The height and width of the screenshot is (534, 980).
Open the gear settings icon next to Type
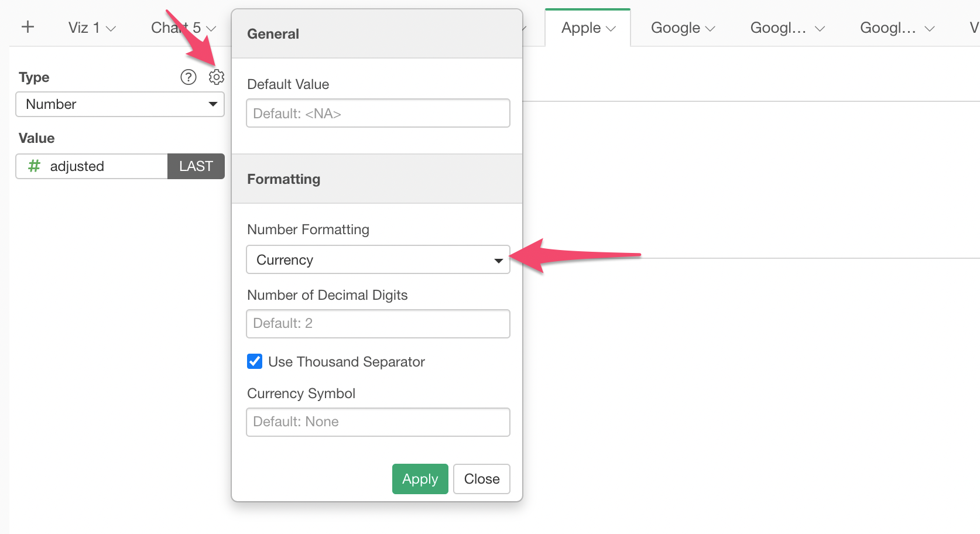217,77
